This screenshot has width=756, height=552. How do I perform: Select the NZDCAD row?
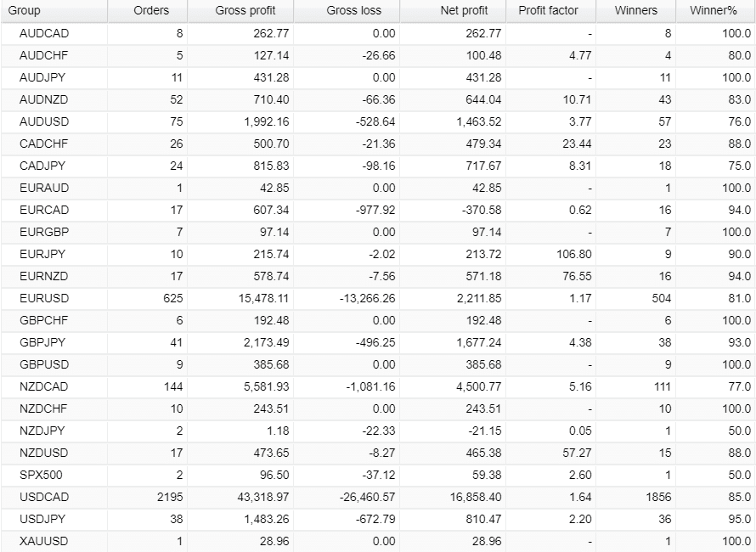(x=378, y=386)
